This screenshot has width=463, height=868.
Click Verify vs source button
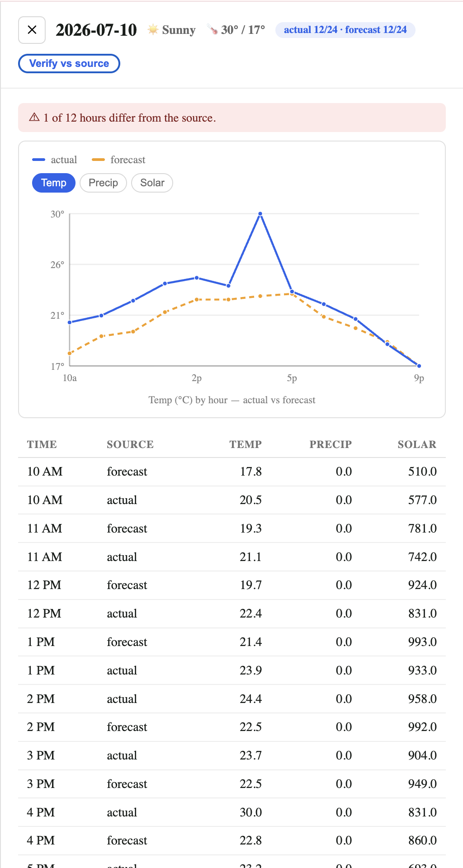coord(69,63)
